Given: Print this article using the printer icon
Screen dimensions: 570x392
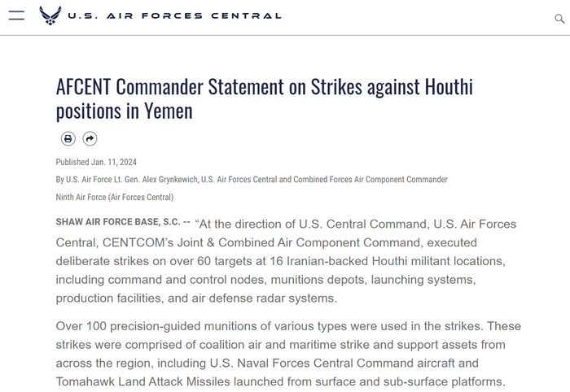Looking at the screenshot, I should 68,139.
